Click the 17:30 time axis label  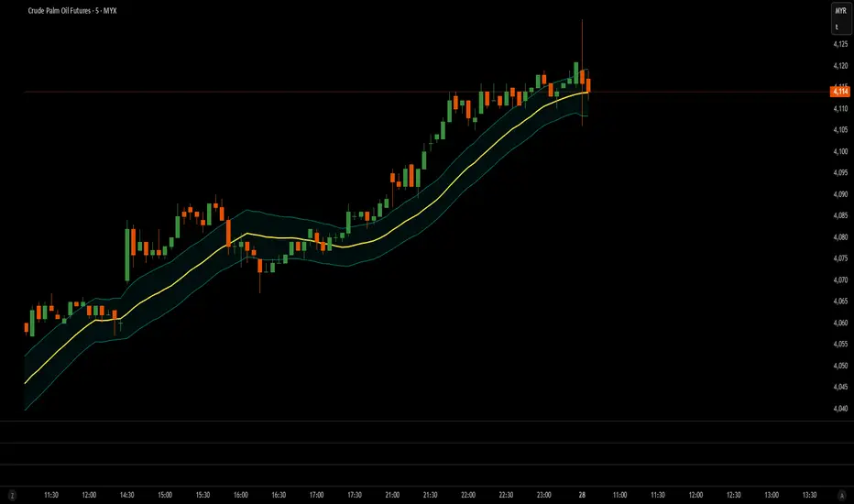[x=355, y=495]
